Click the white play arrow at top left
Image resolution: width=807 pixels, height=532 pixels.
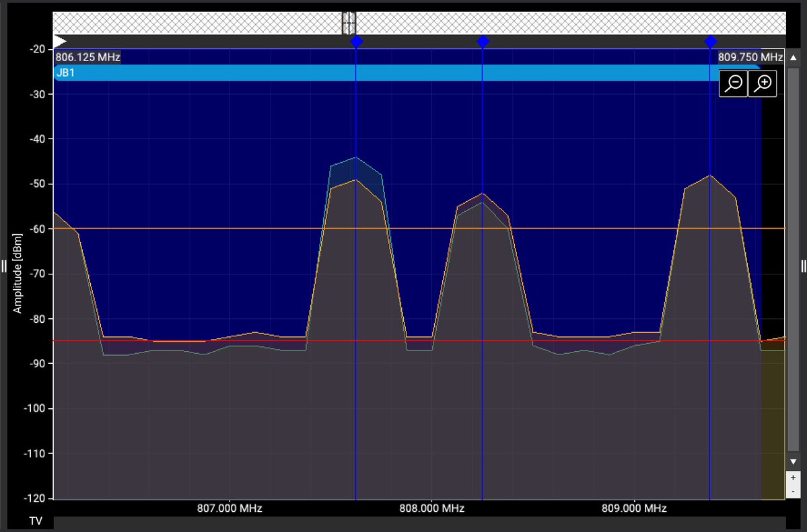click(60, 41)
